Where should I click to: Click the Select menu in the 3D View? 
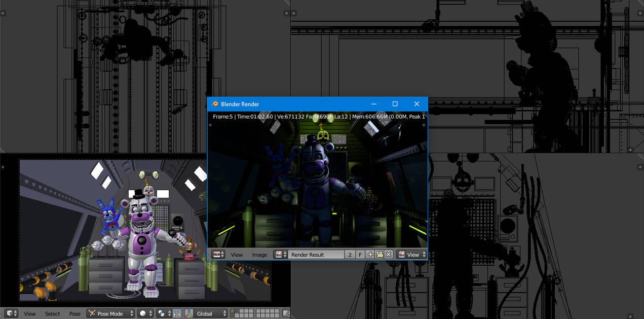coord(52,313)
